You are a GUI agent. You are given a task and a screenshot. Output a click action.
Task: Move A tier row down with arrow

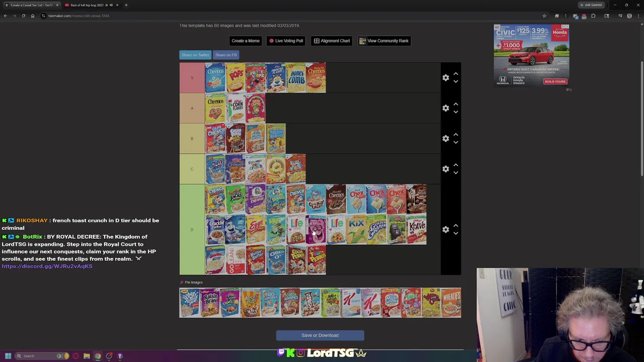coord(456,112)
